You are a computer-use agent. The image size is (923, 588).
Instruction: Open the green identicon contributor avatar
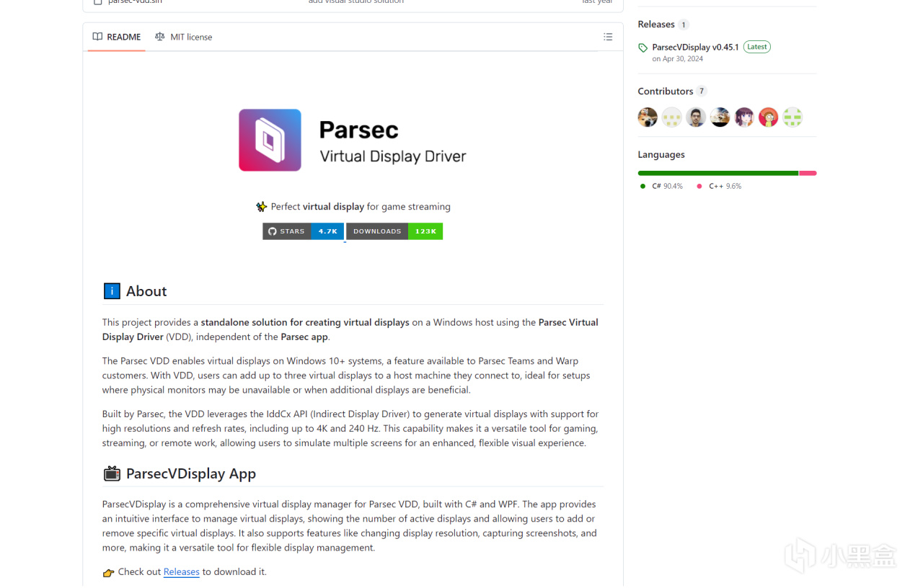(792, 117)
